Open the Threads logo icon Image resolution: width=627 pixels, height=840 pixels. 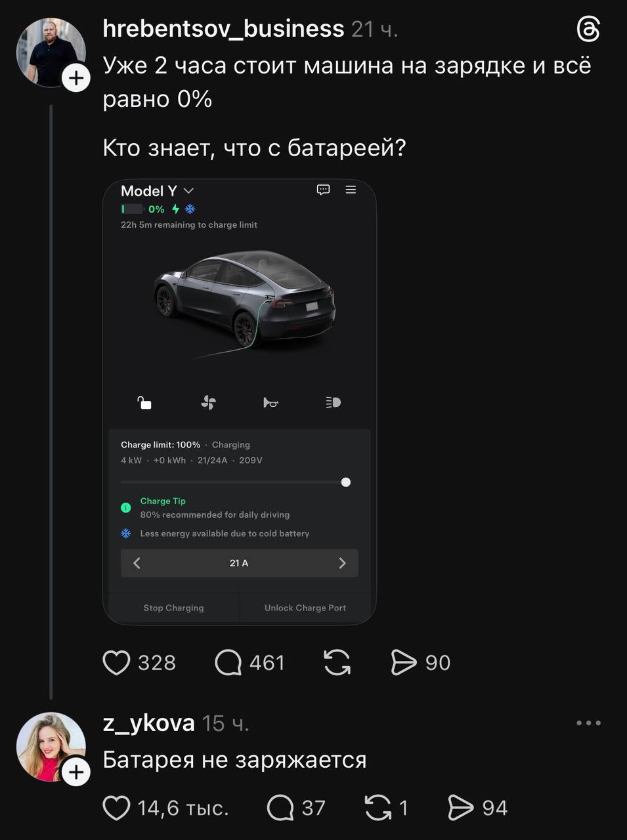(x=588, y=30)
